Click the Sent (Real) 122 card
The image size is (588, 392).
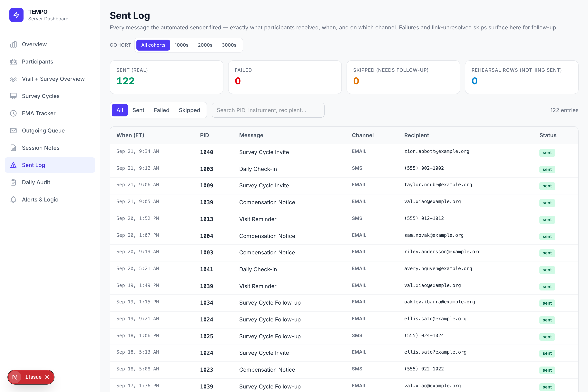(166, 77)
